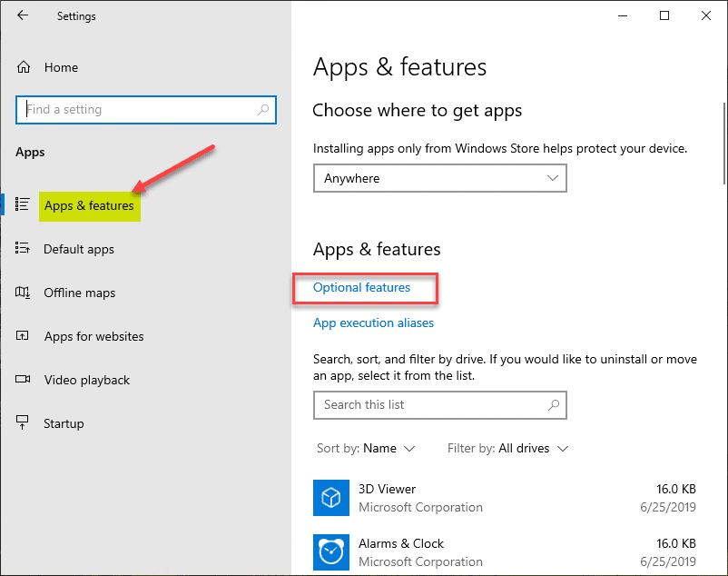The image size is (728, 576).
Task: Click the Apps for websites icon
Action: 23,335
